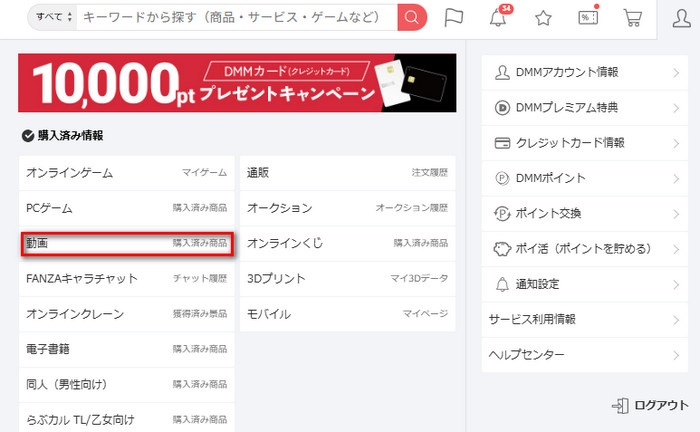Screen dimensions: 700x432
Task: Open 通販 order history row
Action: pos(348,173)
